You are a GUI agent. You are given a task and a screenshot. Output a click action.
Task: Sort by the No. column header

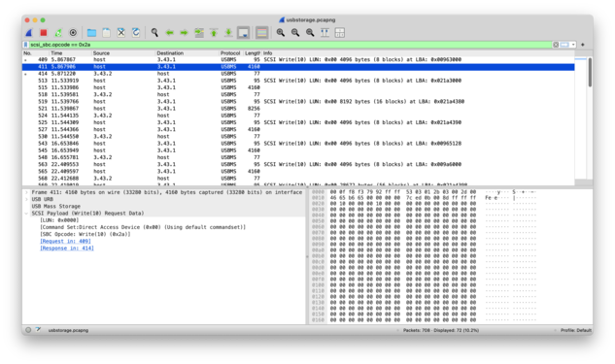(35, 53)
